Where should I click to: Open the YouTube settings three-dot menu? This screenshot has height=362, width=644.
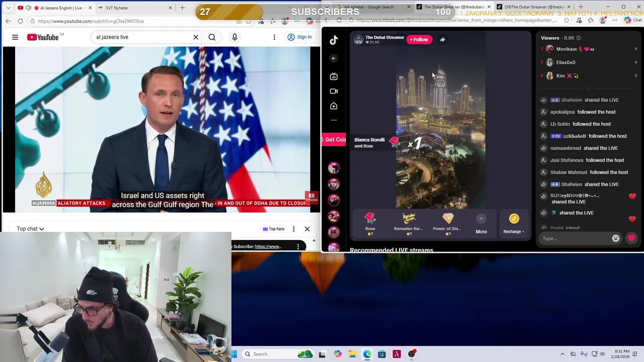[x=274, y=37]
